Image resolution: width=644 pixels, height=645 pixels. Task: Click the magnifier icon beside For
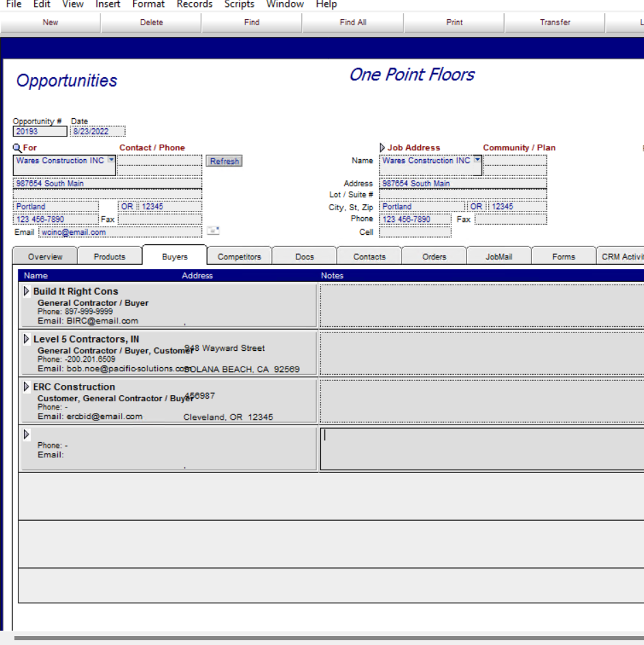[17, 147]
